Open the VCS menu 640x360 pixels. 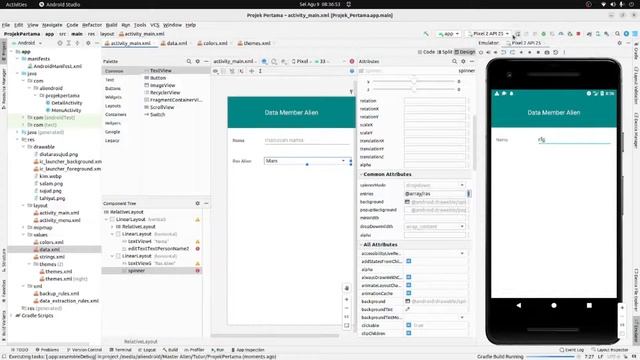pyautogui.click(x=155, y=25)
